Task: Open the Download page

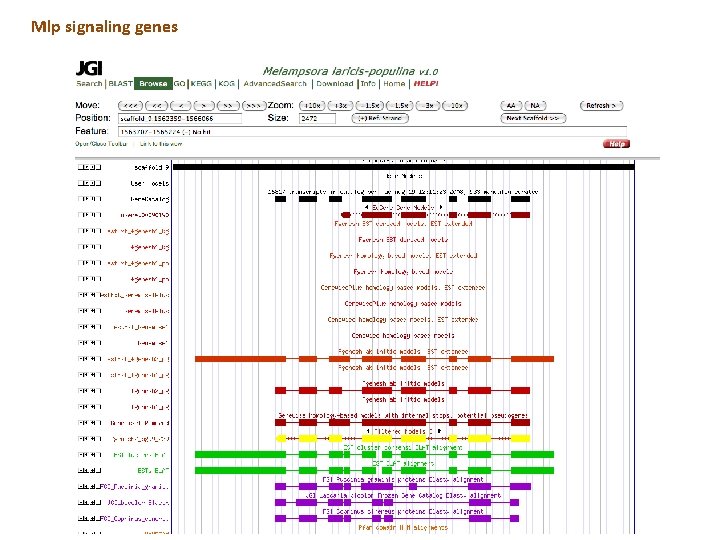Action: point(335,84)
